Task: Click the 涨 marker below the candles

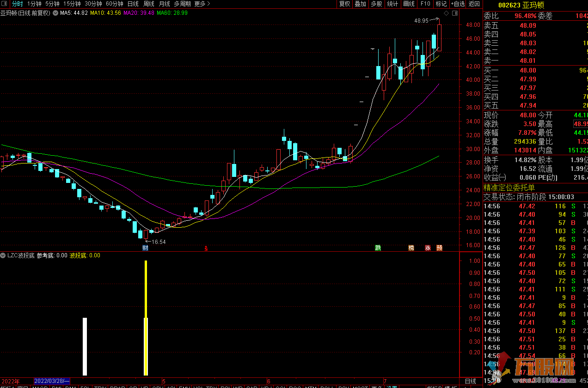Action: click(x=428, y=248)
